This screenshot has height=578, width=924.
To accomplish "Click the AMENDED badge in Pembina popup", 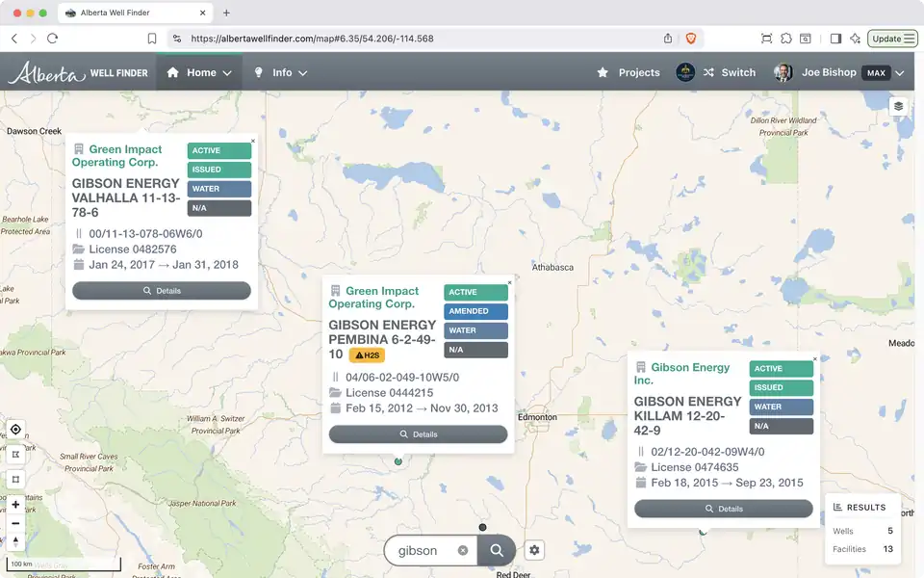I will pyautogui.click(x=475, y=311).
